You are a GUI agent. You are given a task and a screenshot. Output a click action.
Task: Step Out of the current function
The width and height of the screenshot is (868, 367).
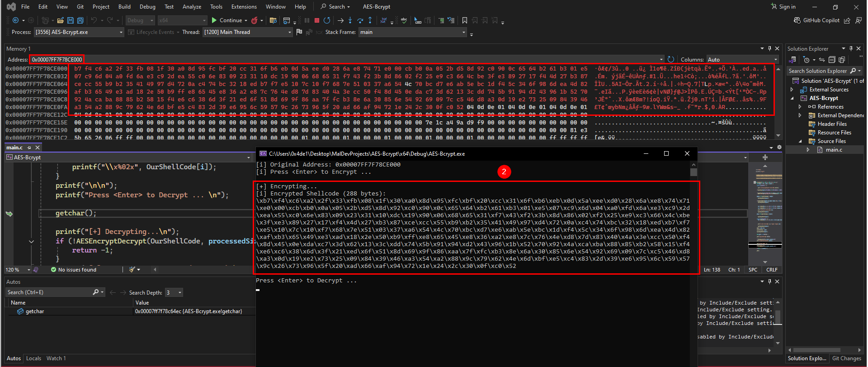(370, 20)
